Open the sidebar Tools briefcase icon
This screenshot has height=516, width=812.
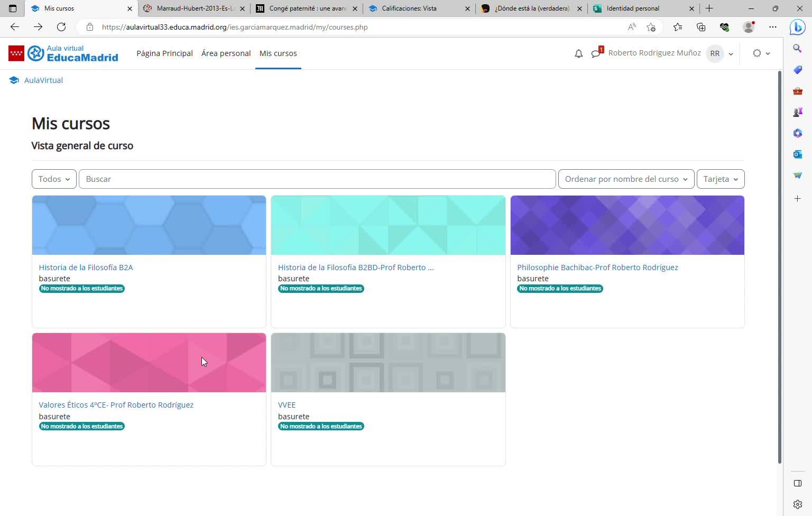[x=798, y=91]
